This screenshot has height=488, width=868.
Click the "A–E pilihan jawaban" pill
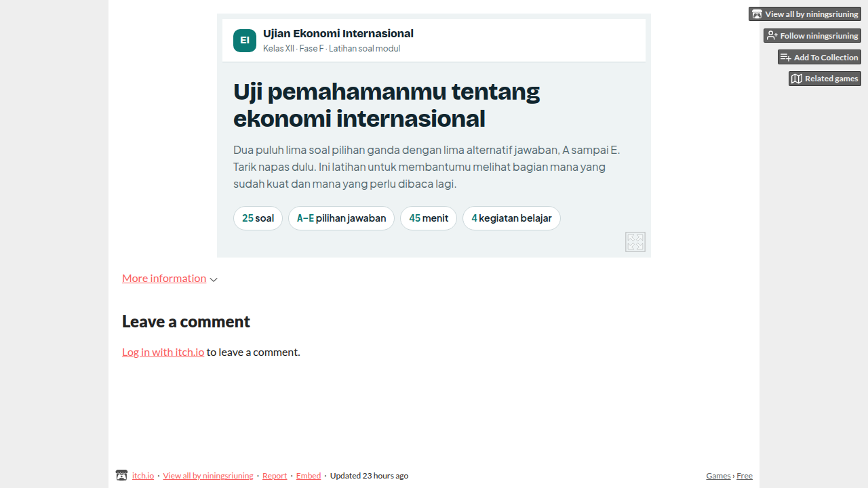[x=341, y=218]
